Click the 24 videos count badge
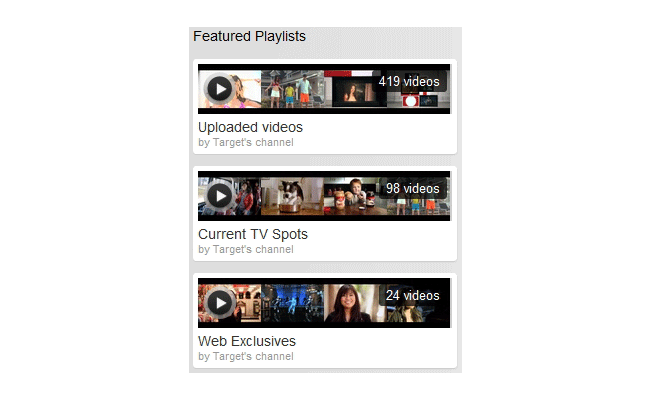This screenshot has height=400, width=652. 412,295
